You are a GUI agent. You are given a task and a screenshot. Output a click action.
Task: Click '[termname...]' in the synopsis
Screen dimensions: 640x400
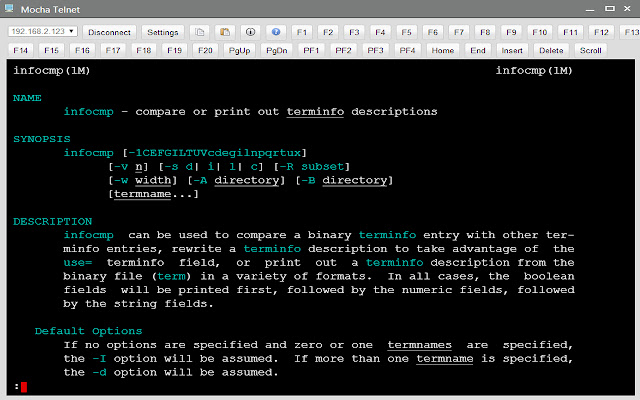click(x=153, y=194)
